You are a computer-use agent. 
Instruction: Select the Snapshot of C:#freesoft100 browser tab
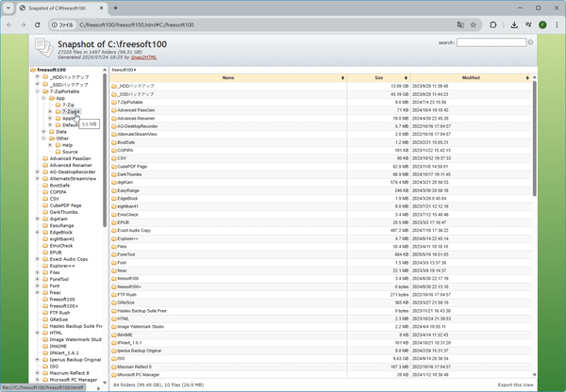pyautogui.click(x=60, y=8)
